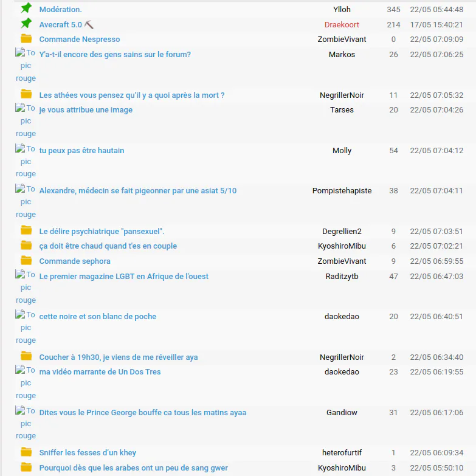This screenshot has height=476, width=476.
Task: Click reply count 345 on Modération row
Action: (393, 9)
